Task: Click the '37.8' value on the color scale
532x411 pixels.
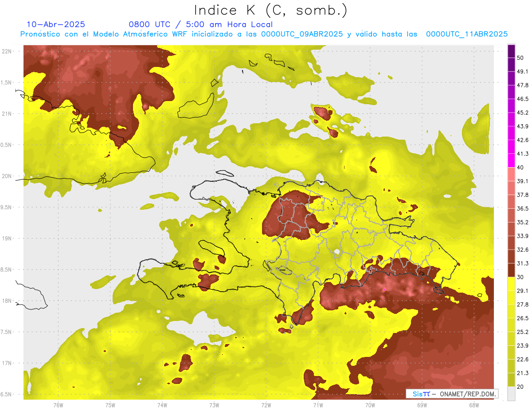Action: (523, 195)
